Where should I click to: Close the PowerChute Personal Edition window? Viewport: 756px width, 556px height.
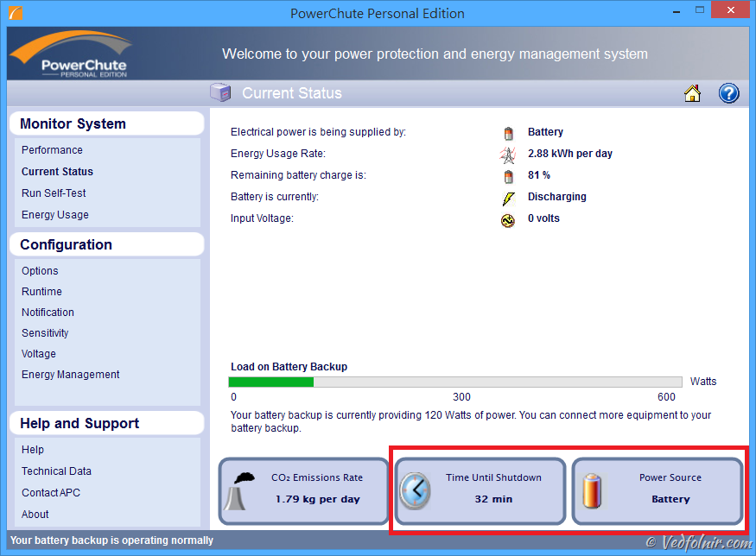click(x=730, y=10)
